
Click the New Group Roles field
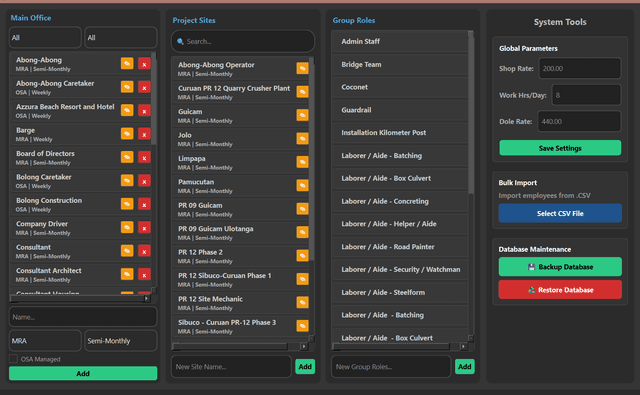(x=391, y=366)
